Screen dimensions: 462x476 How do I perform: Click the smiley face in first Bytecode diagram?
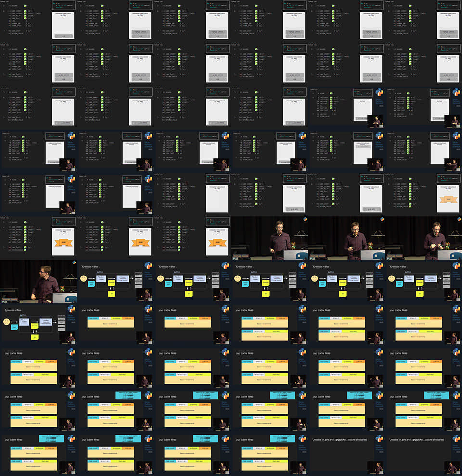pyautogui.click(x=84, y=278)
